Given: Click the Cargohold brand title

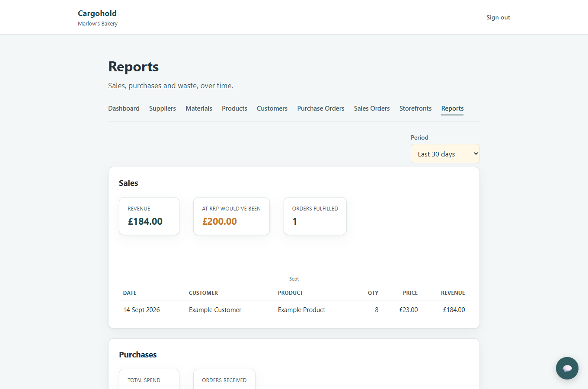Looking at the screenshot, I should pyautogui.click(x=97, y=13).
